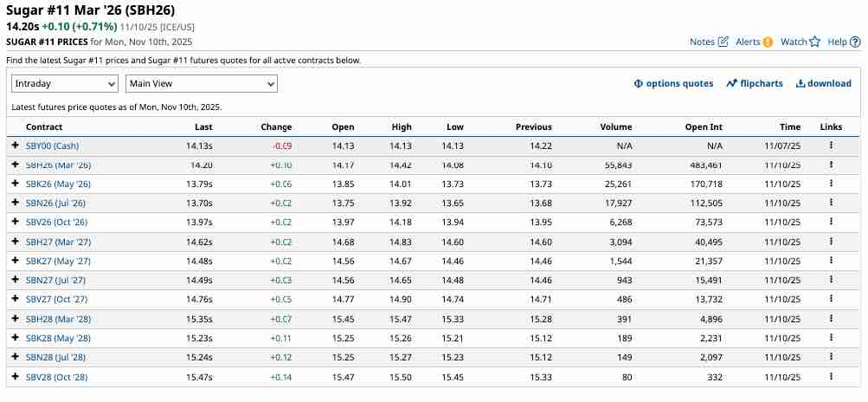This screenshot has height=402, width=868.
Task: Click the Alerts warning icon
Action: pos(768,42)
